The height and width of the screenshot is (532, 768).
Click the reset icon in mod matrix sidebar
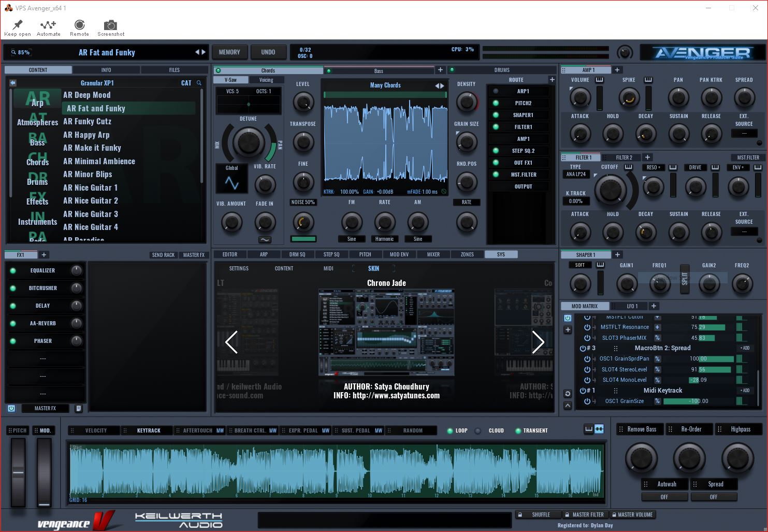click(568, 394)
